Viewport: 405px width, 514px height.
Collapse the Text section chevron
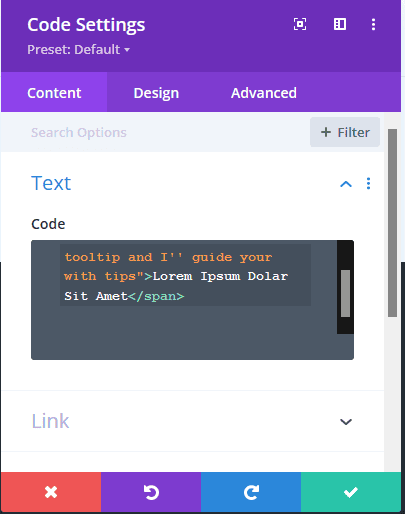click(x=346, y=184)
